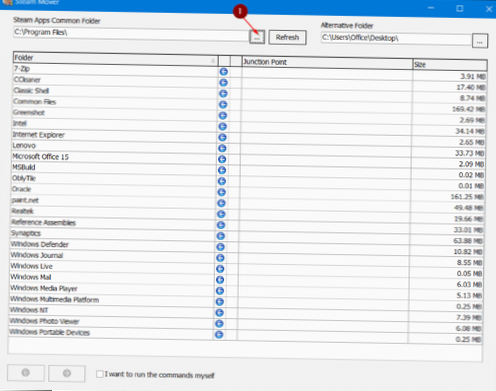Maximize the Steam Mover window
496x391 pixels.
click(460, 8)
